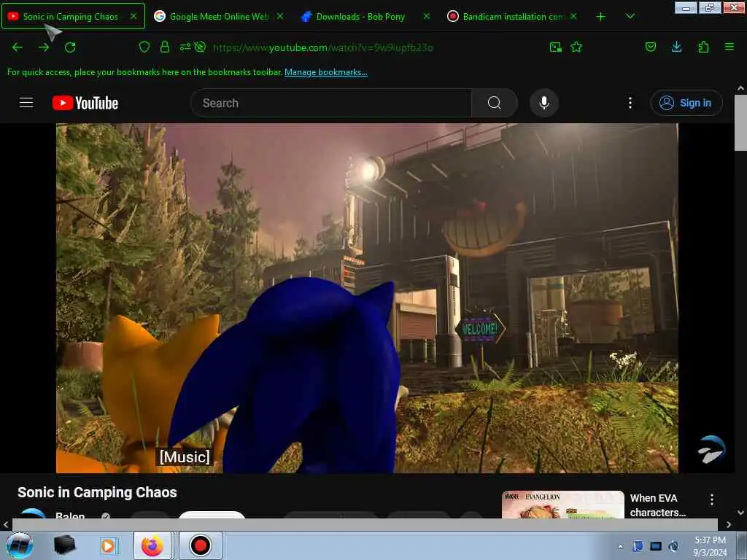Click the taskbar clock showing 5:37 PM
The image size is (747, 560).
tap(710, 546)
